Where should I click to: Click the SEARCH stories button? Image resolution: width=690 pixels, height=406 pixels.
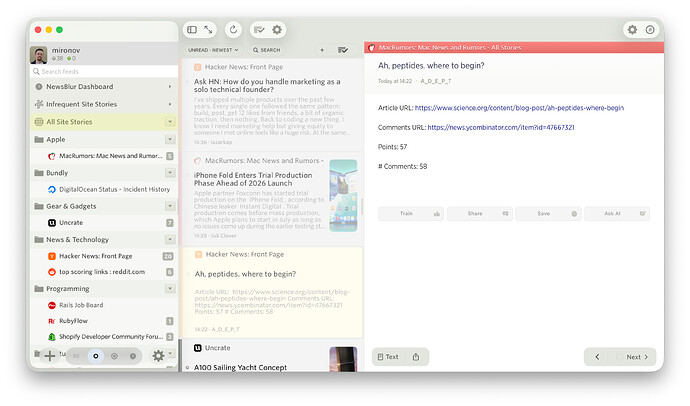[266, 50]
